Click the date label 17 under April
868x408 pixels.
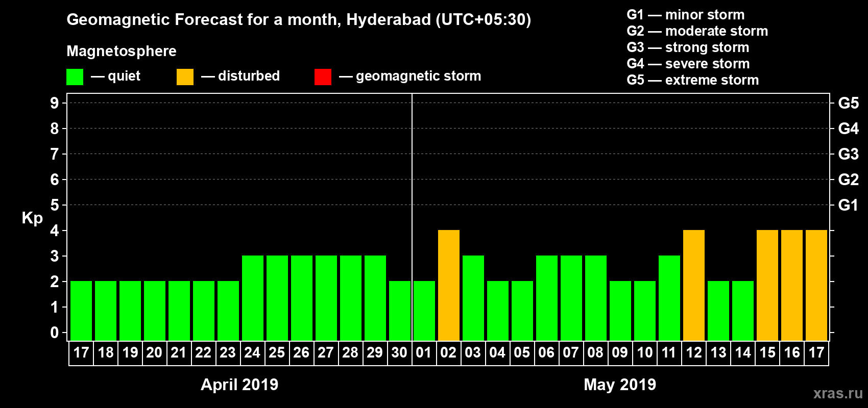81,353
